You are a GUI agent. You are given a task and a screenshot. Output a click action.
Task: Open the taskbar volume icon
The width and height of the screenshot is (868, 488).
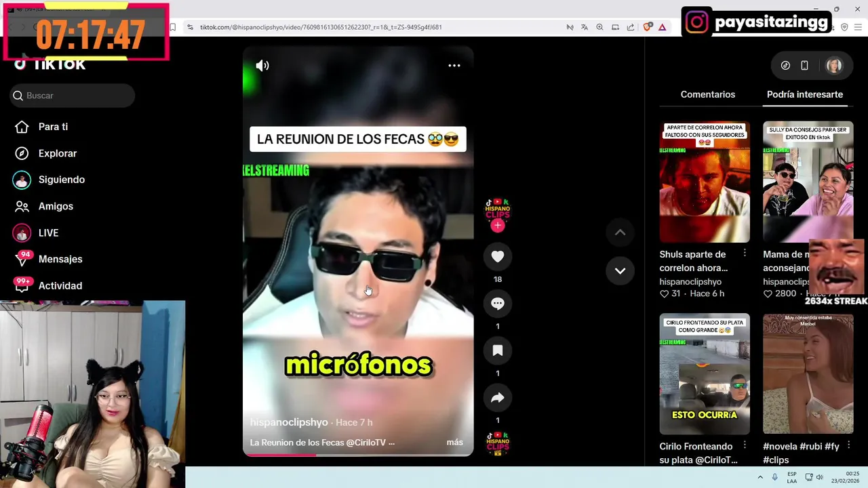point(819,477)
